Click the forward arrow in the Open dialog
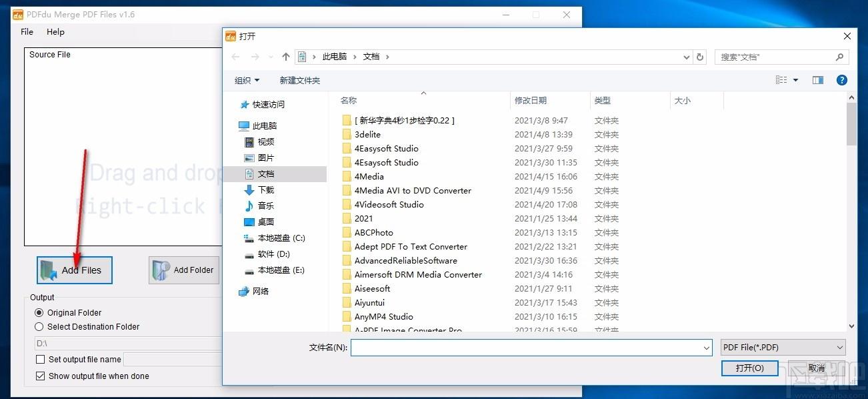Screen dimensions: 868x399 (255, 57)
